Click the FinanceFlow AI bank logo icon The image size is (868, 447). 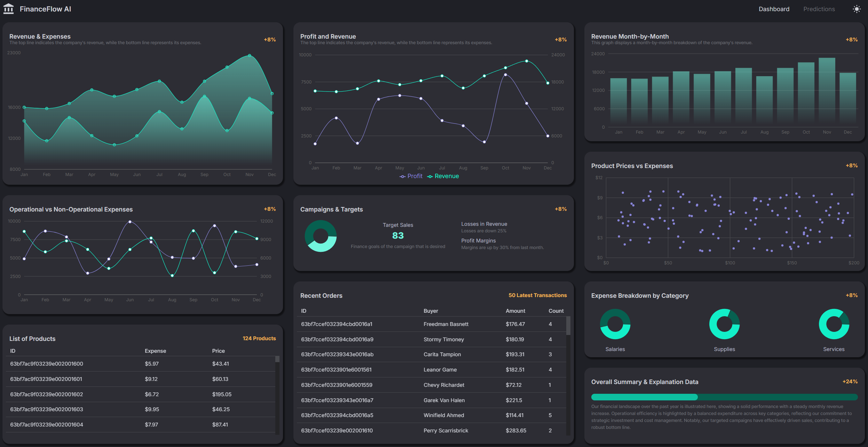click(8, 9)
